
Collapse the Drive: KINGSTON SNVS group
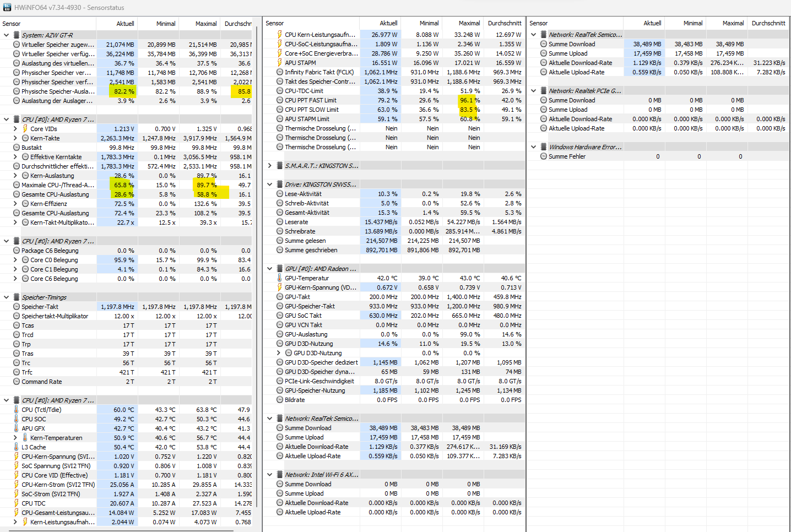click(x=270, y=184)
